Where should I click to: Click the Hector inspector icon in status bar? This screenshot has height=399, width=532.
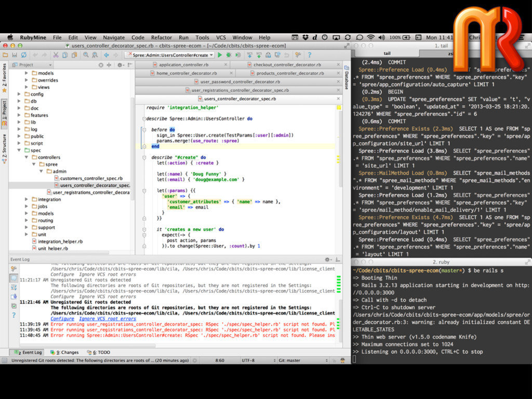point(343,361)
